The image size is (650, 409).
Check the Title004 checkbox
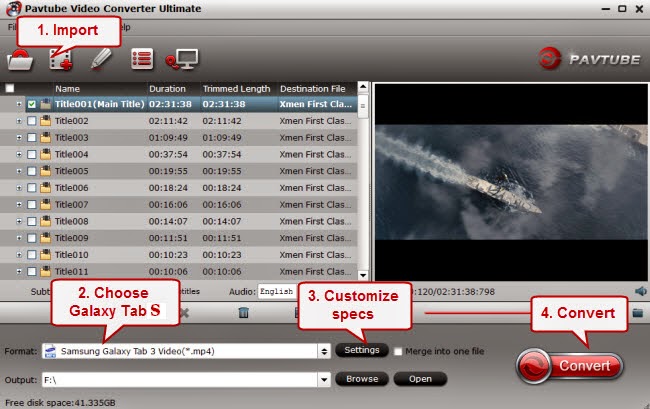pyautogui.click(x=32, y=155)
